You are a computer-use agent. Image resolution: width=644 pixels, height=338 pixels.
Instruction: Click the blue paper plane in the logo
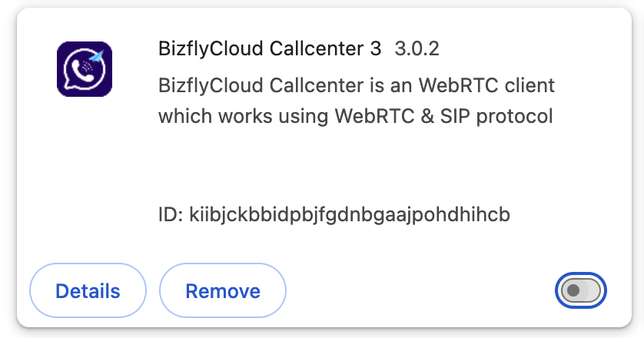97,58
